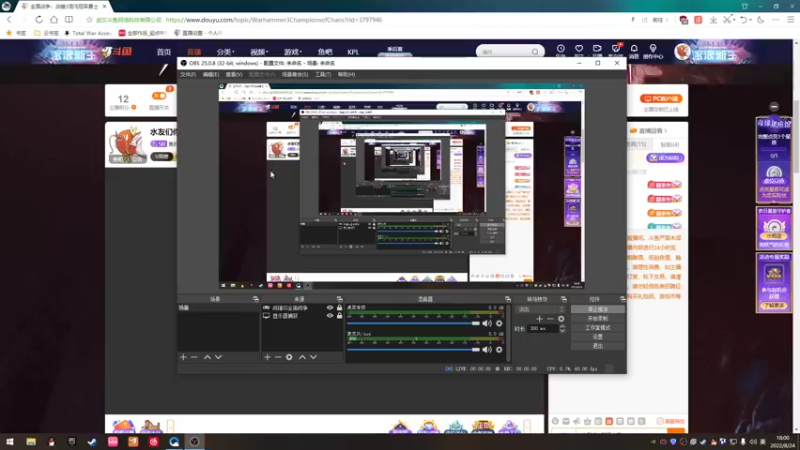This screenshot has height=450, width=800.
Task: Go to browser home page icon
Action: (54, 19)
